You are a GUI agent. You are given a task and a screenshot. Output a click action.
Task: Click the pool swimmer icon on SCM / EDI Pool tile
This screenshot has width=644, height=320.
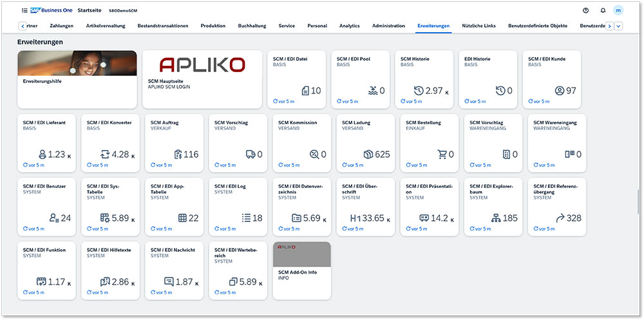[373, 91]
